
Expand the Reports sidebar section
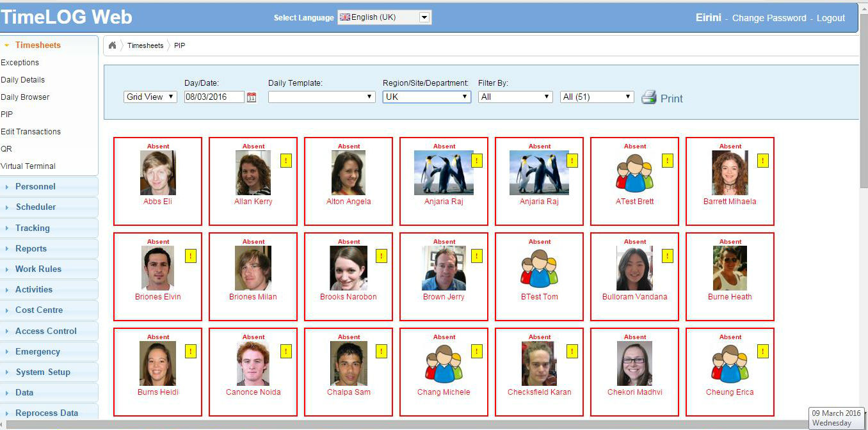tap(31, 249)
